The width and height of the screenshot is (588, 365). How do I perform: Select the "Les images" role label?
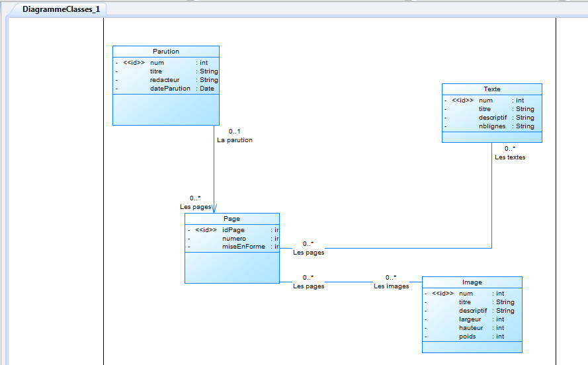click(x=391, y=286)
